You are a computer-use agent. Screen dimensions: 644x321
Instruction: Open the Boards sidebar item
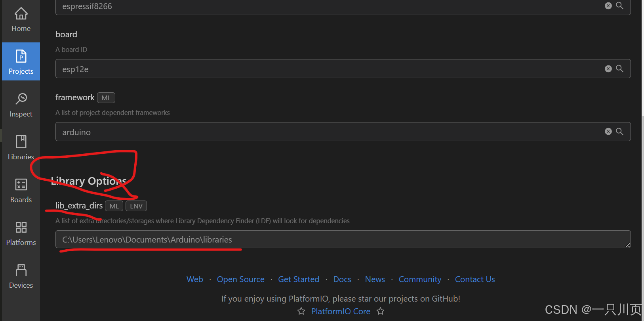[21, 191]
